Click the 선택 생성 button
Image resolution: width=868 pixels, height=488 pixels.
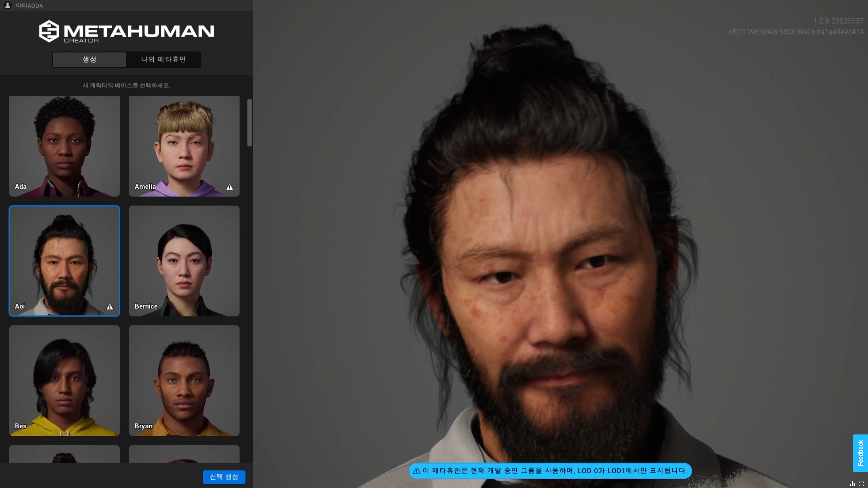(x=224, y=477)
